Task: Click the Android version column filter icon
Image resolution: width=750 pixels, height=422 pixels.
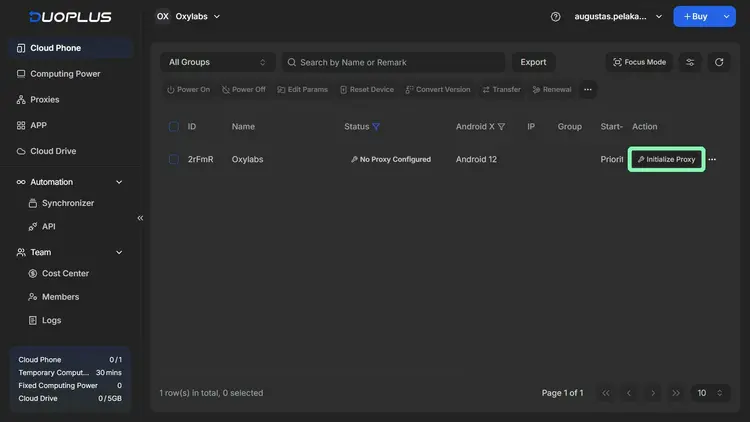Action: coord(501,127)
